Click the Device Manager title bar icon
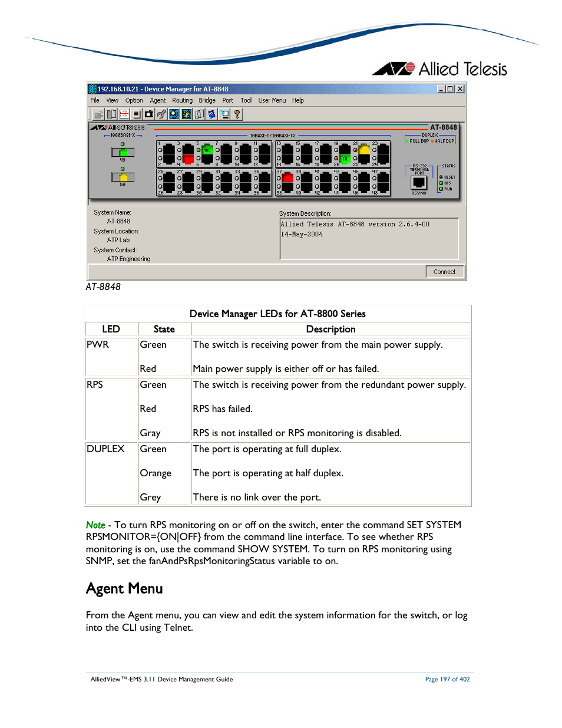Viewport: 562px width, 728px height. (x=92, y=89)
